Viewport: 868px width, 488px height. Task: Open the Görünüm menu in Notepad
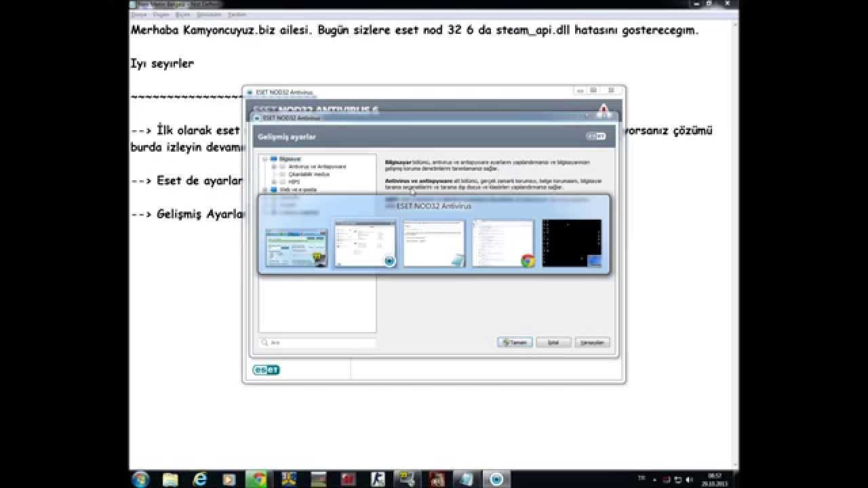(x=209, y=14)
